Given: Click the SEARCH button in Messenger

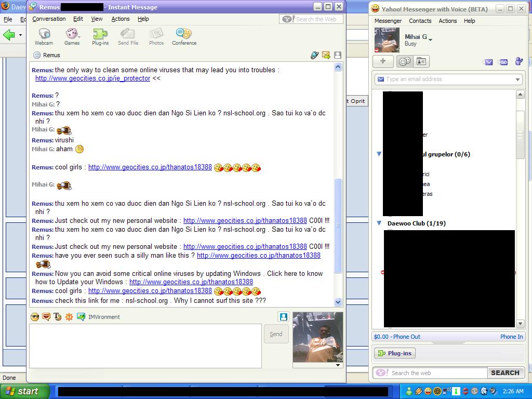Looking at the screenshot, I should [505, 373].
